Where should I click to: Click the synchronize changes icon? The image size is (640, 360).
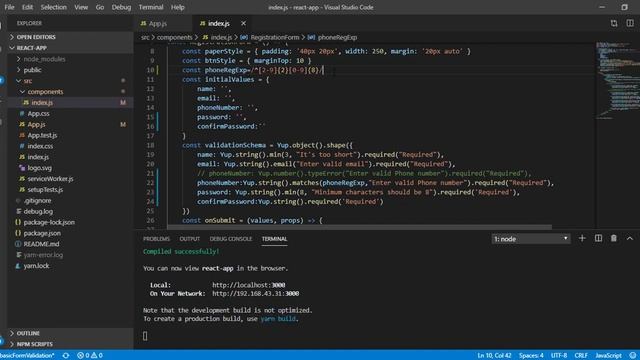pyautogui.click(x=66, y=356)
